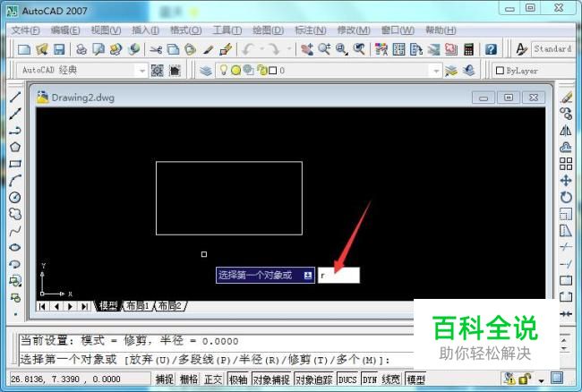
Task: Click the Extend tool
Action: (x=566, y=264)
